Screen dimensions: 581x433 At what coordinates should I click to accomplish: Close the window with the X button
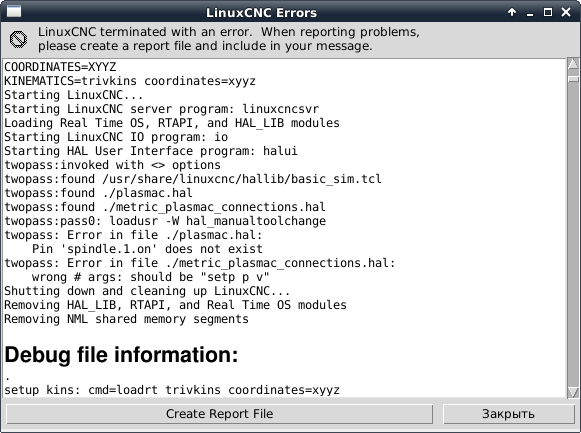[566, 12]
